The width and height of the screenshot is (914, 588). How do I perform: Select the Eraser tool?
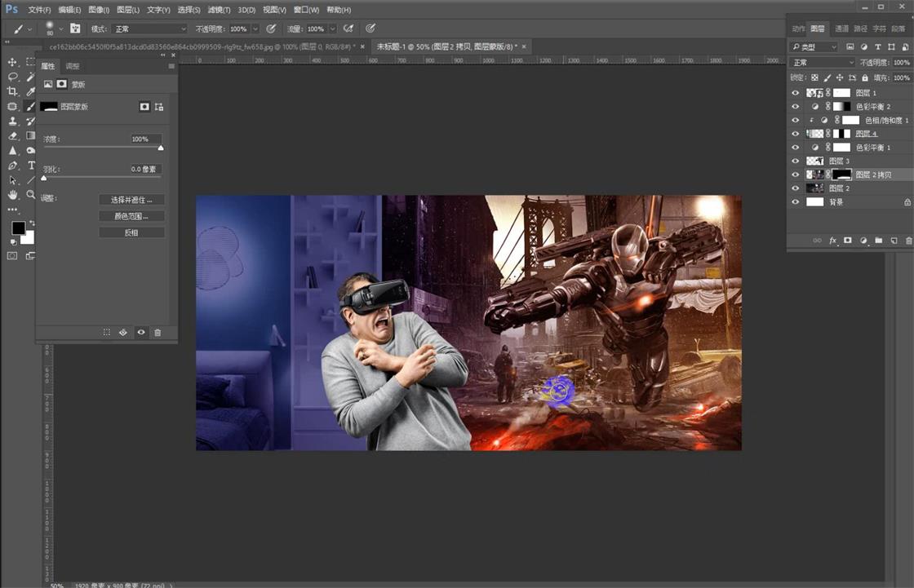tap(12, 136)
